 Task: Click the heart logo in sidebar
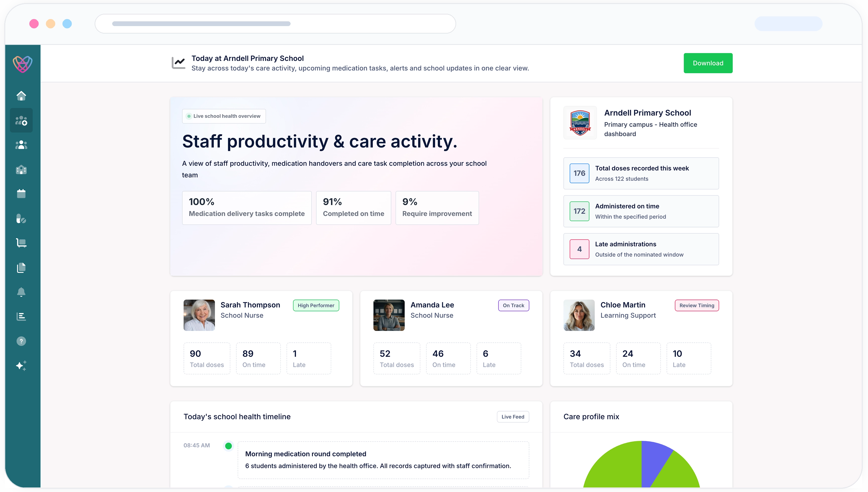tap(23, 64)
